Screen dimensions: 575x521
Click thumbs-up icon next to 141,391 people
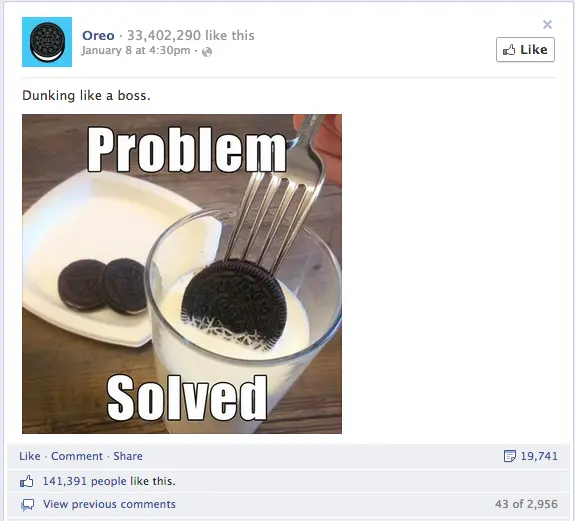27,481
